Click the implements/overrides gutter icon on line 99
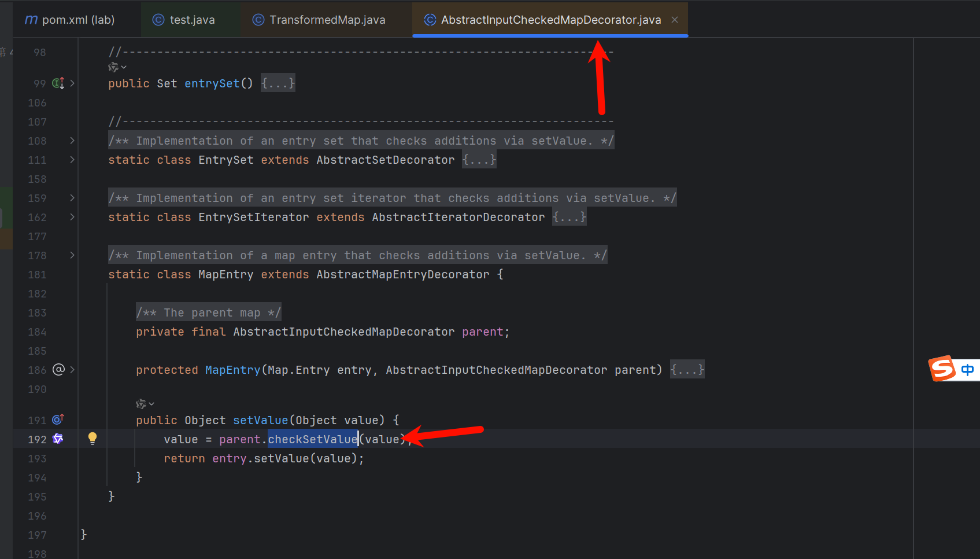 point(58,83)
